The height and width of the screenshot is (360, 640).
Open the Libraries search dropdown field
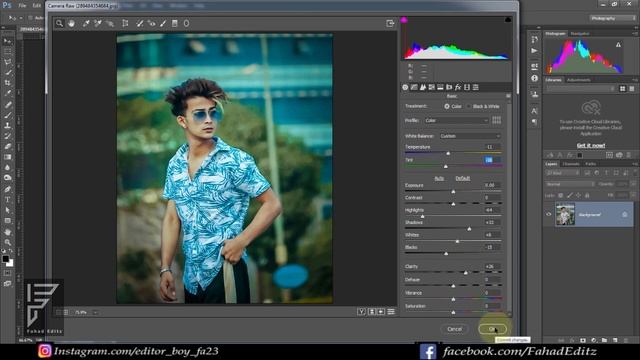point(581,89)
